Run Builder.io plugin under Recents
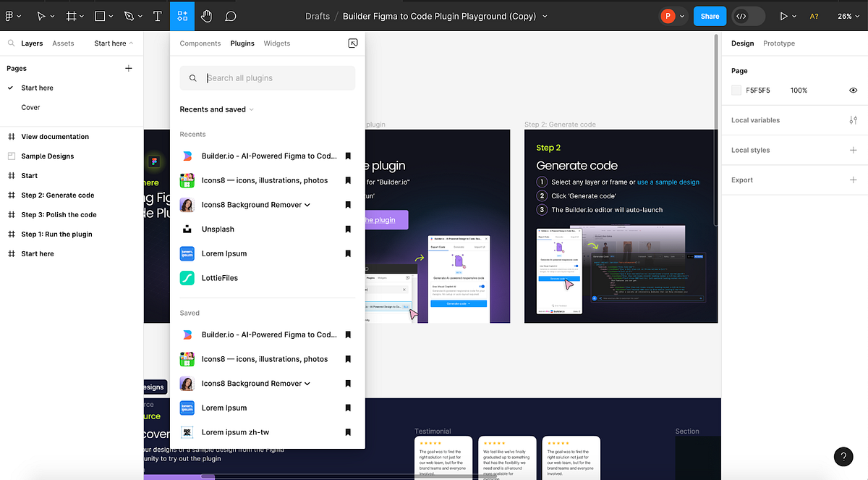This screenshot has height=480, width=868. (x=259, y=156)
